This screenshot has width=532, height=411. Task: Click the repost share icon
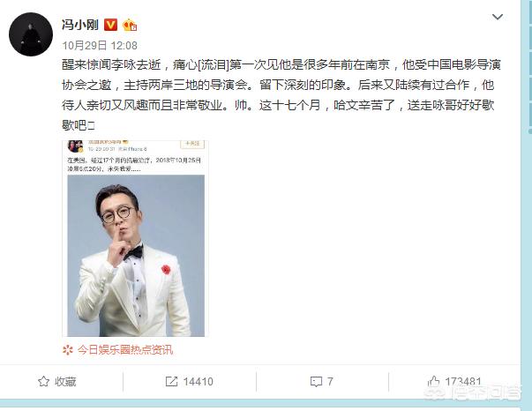click(x=171, y=382)
